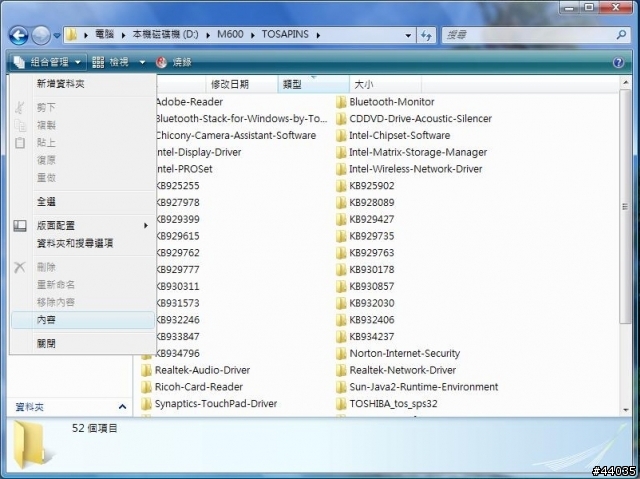This screenshot has width=640, height=479.
Task: Click the KB932030 folder name
Action: pos(372,303)
